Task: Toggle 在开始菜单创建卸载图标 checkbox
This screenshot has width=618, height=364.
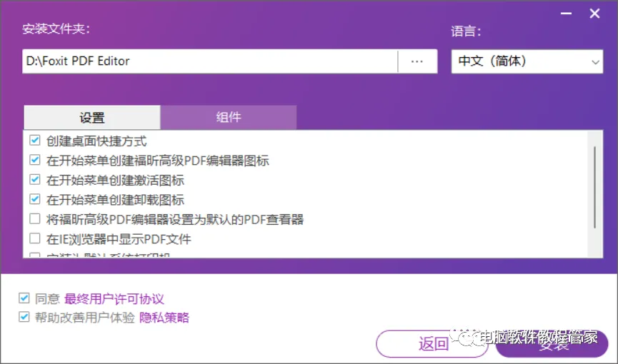Action: tap(35, 199)
